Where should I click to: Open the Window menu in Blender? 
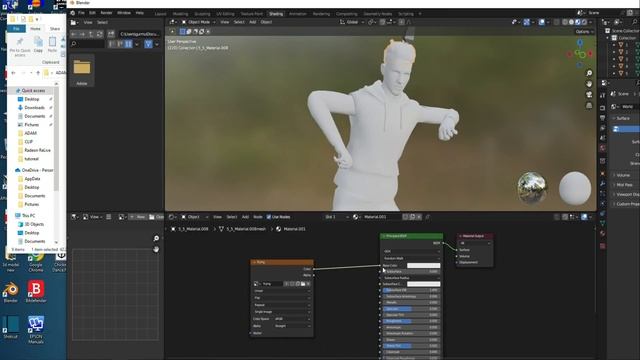tap(124, 13)
